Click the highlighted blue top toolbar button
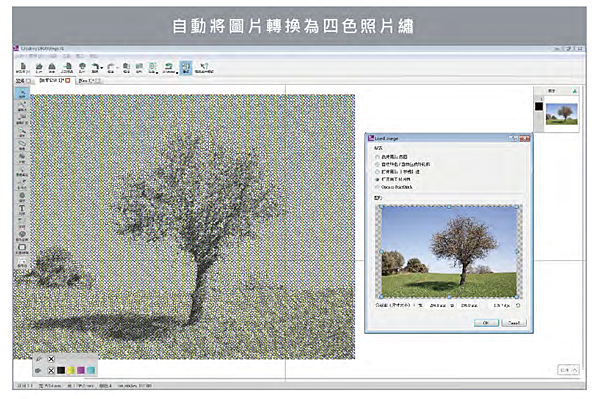 (x=186, y=68)
